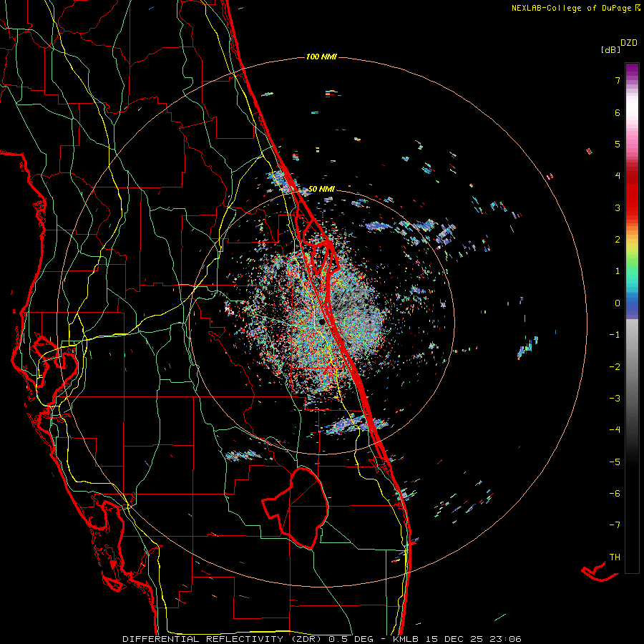The width and height of the screenshot is (644, 644).
Task: Select the 6 dB scale label
Action: coord(618,112)
